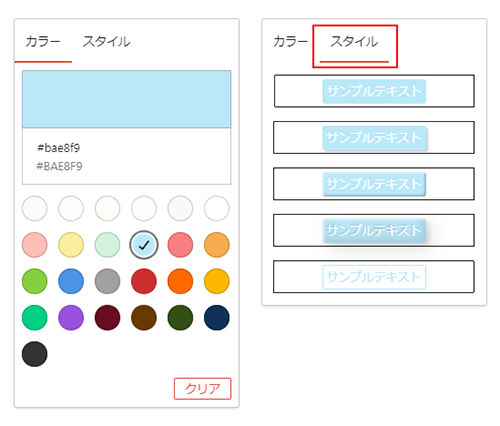Screen dimensions: 500x426
Task: Switch to スタイル tab in left panel
Action: pos(106,42)
